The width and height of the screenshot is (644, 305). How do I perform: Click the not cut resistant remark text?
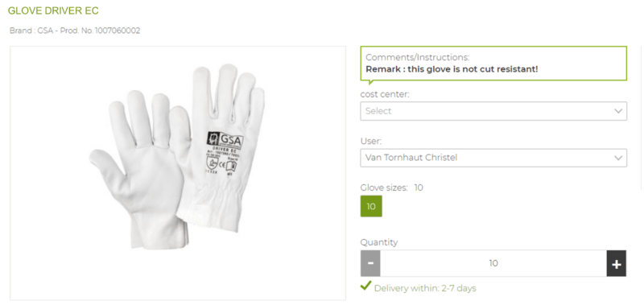click(x=452, y=69)
